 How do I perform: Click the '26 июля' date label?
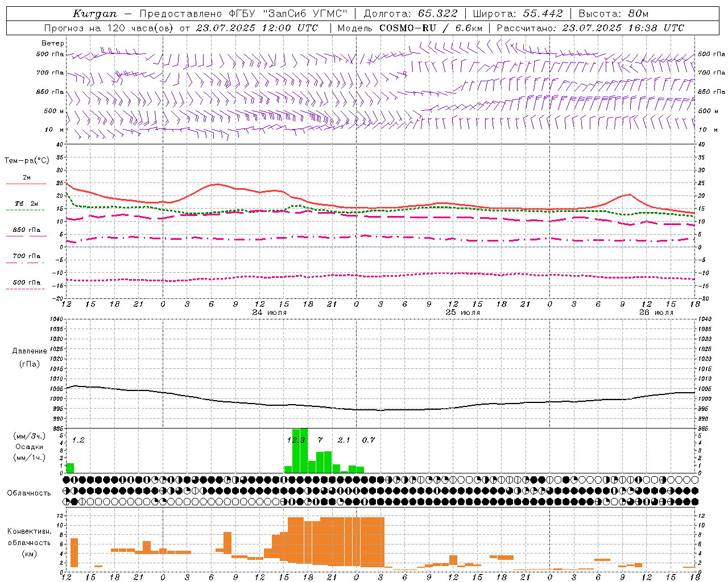click(656, 313)
